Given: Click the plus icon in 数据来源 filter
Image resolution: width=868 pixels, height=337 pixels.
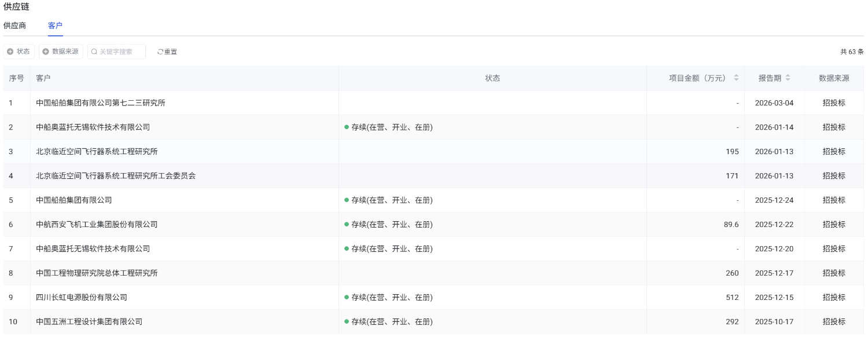Looking at the screenshot, I should tap(46, 52).
